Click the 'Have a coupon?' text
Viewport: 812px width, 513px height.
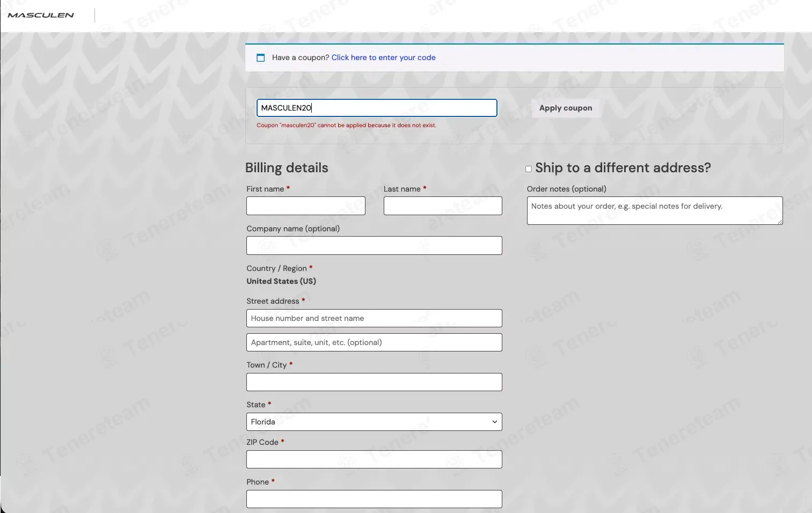301,57
